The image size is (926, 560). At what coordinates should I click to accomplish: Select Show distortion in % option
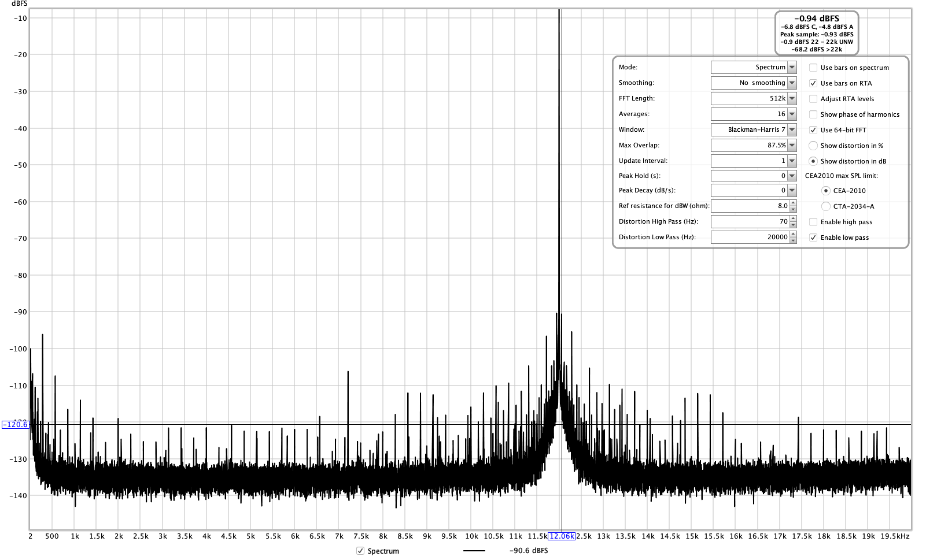tap(813, 146)
